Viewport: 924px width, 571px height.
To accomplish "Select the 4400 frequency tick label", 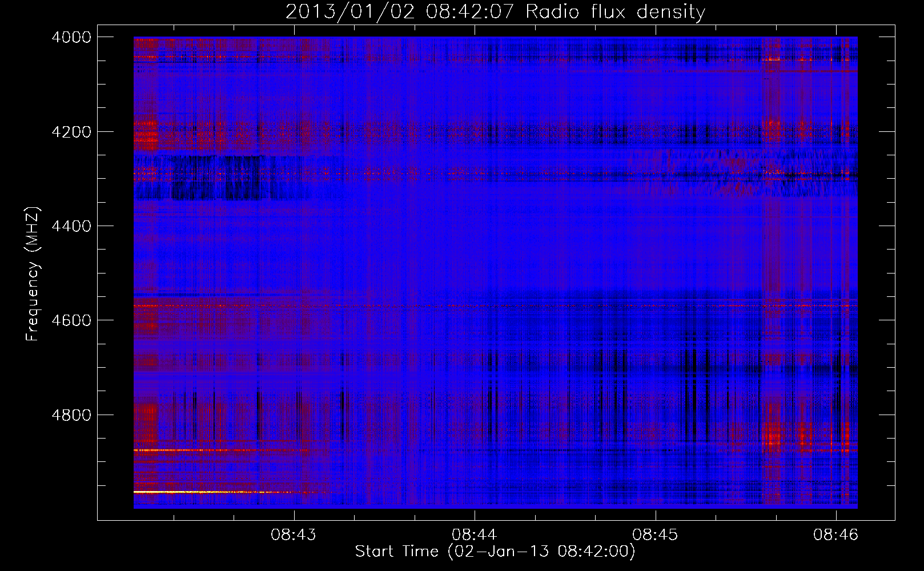I will click(x=71, y=226).
